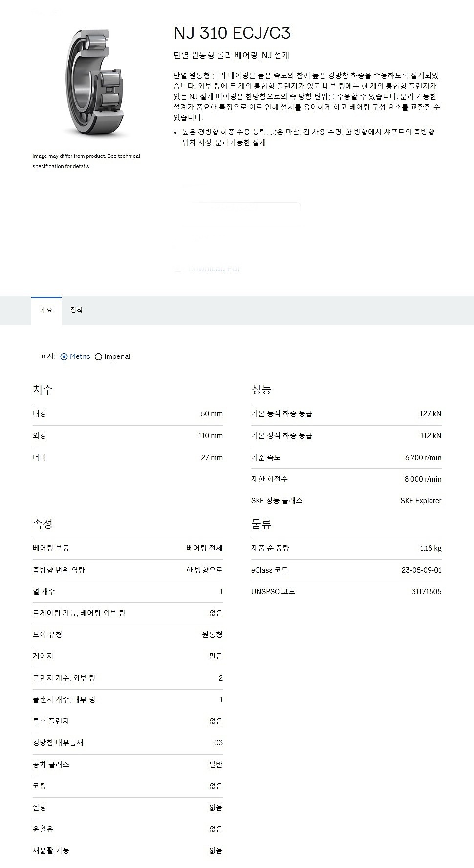The width and height of the screenshot is (474, 868).
Task: Click the 코팅 row label
Action: (x=40, y=786)
